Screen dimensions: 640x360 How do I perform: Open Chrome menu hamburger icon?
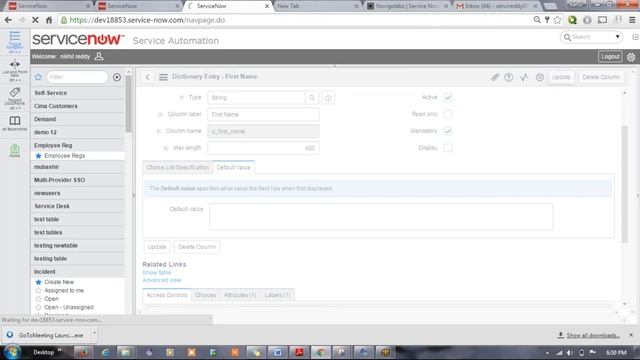tap(632, 20)
